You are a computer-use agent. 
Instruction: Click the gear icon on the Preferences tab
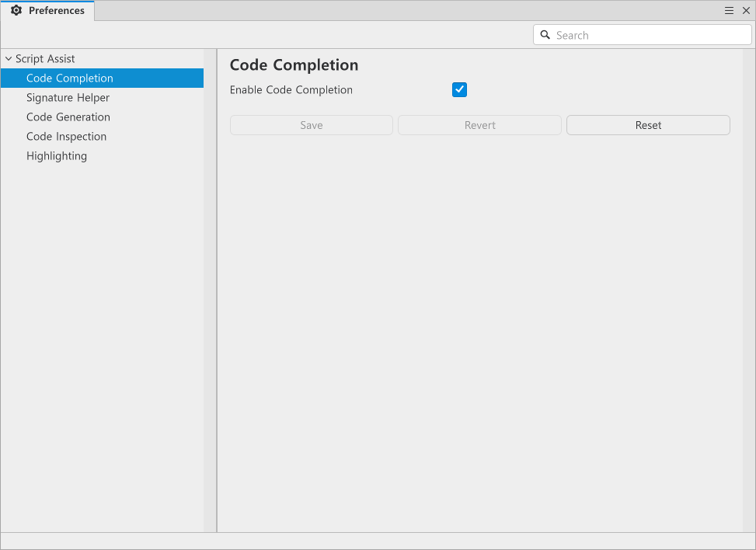coord(16,11)
